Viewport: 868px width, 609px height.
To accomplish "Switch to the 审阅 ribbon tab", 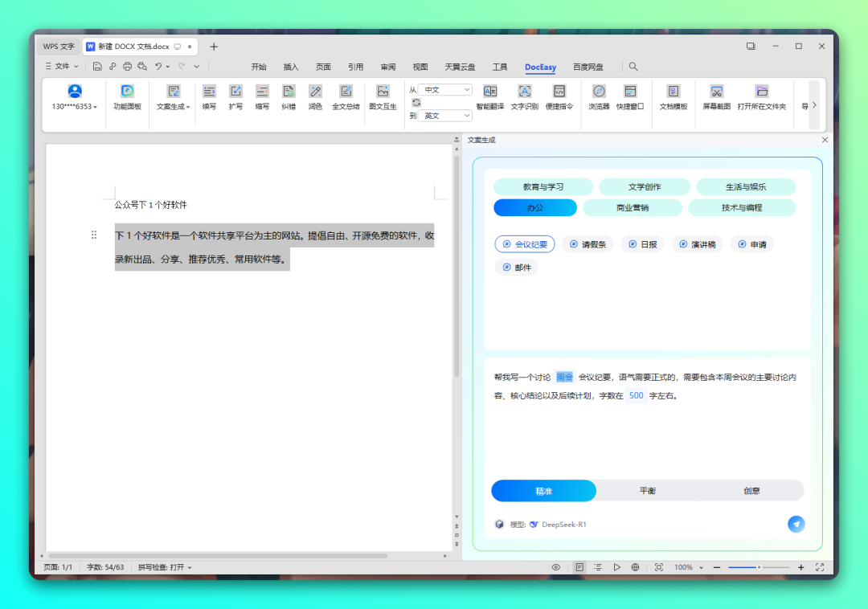I will click(x=388, y=67).
